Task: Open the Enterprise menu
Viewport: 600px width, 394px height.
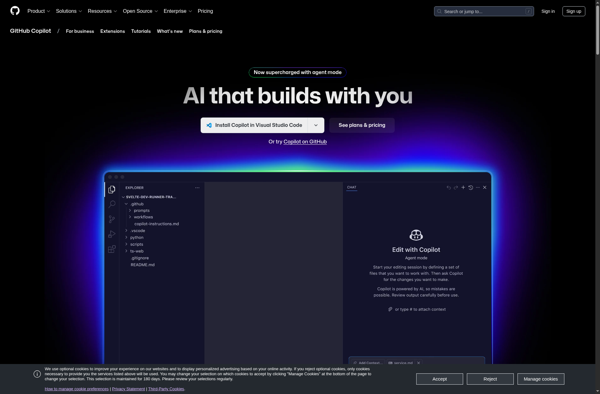Action: click(x=178, y=11)
